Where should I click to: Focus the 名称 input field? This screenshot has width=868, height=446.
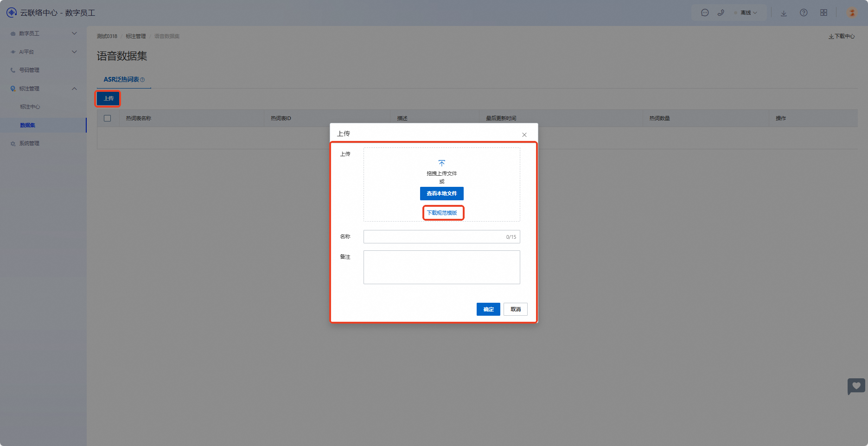click(442, 237)
